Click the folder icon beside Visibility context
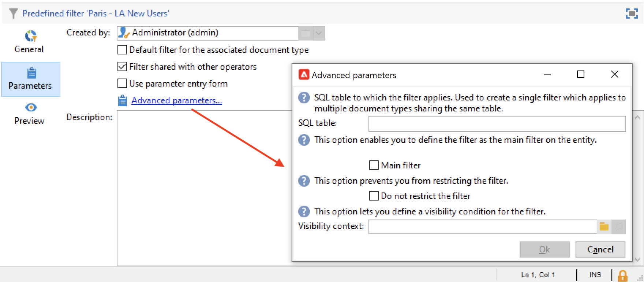The width and height of the screenshot is (644, 282). pyautogui.click(x=604, y=227)
